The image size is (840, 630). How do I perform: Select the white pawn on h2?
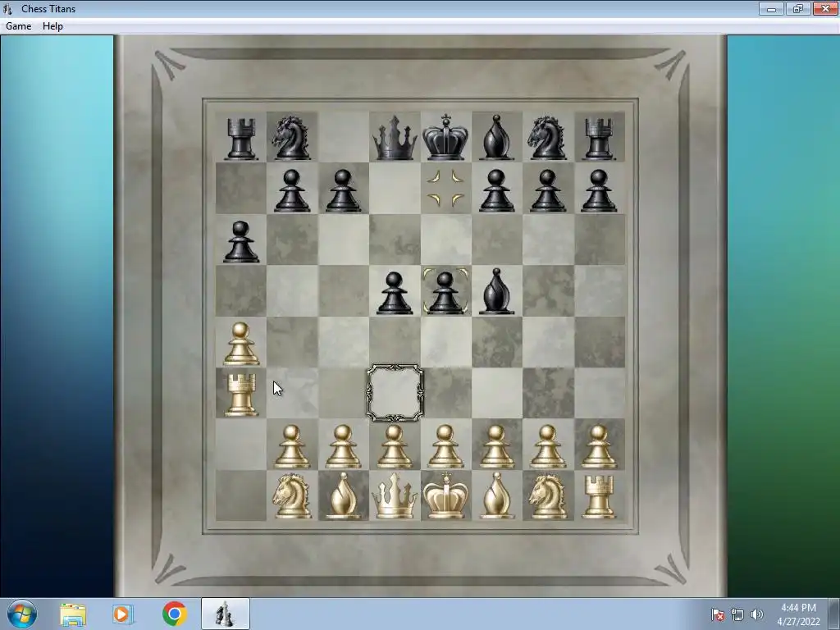click(598, 447)
